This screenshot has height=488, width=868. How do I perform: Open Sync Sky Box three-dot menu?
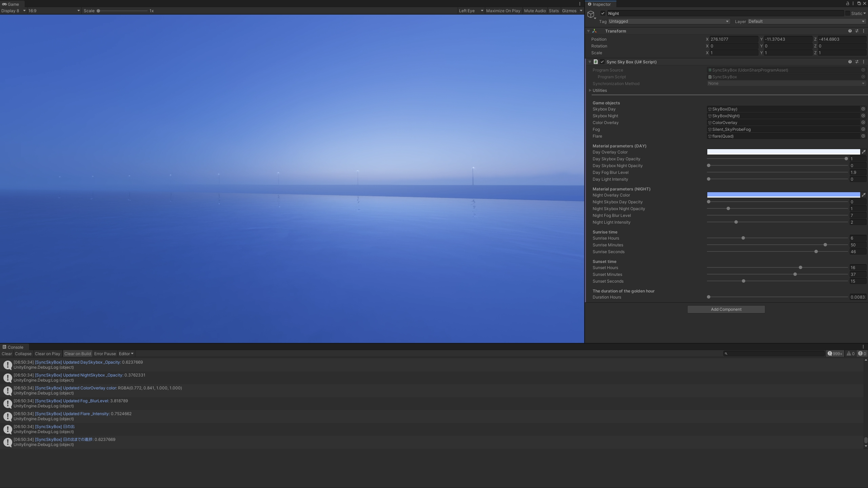863,62
